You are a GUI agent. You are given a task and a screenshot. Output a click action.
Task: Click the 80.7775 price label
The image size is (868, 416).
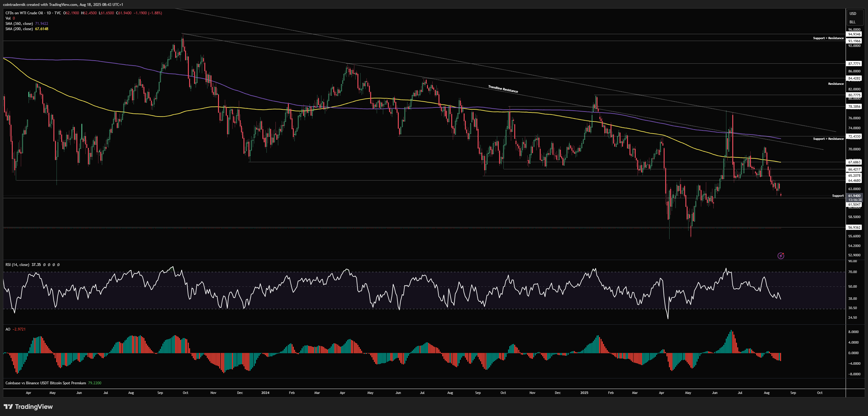[854, 95]
